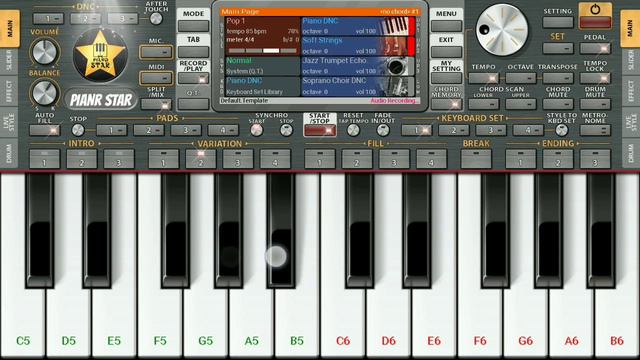Toggle the power button
The height and width of the screenshot is (360, 640).
595,16
